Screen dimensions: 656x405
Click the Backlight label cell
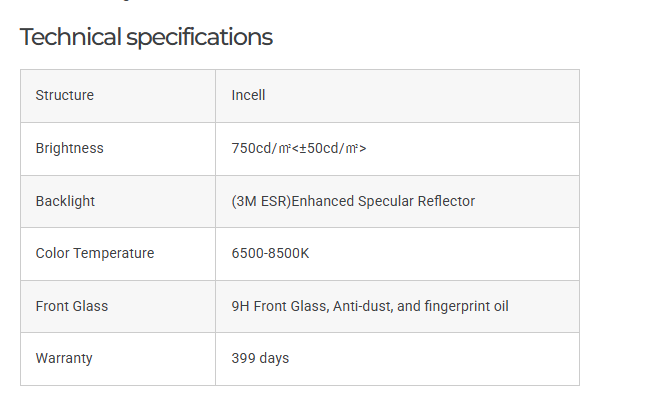tap(65, 201)
